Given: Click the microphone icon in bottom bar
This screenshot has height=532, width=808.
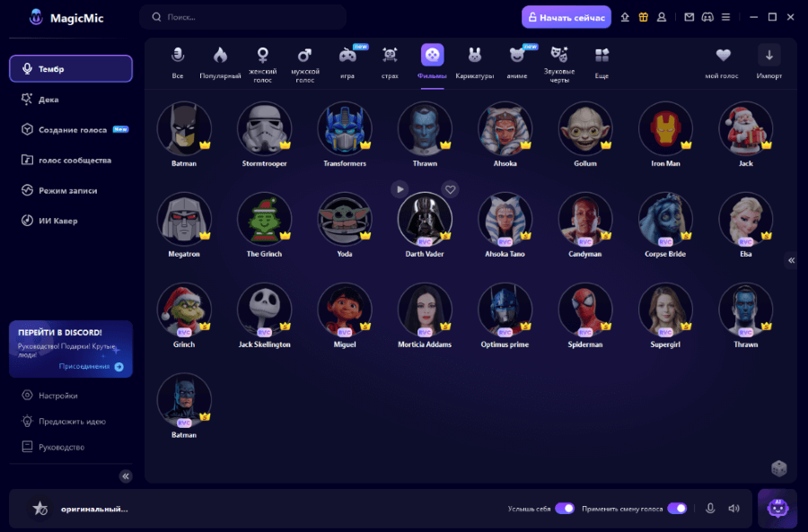Looking at the screenshot, I should pyautogui.click(x=710, y=509).
